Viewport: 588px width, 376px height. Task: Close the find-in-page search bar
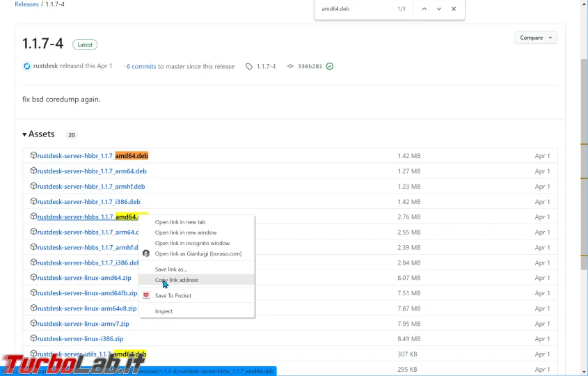(454, 9)
